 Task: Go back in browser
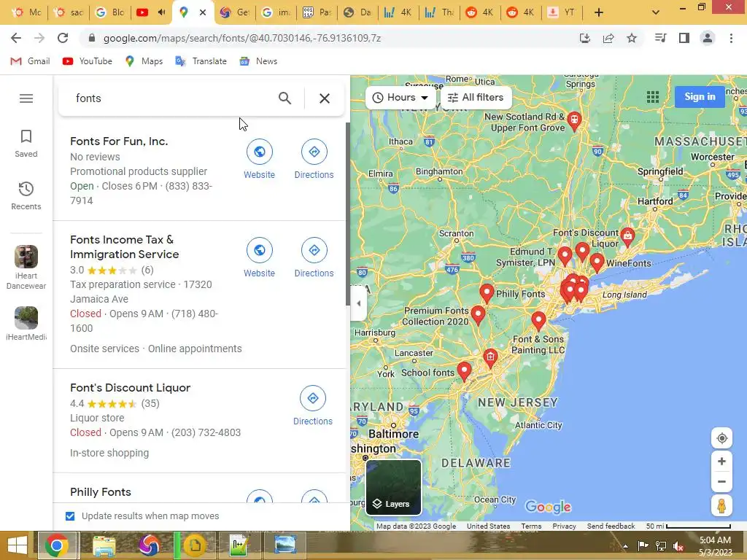pyautogui.click(x=16, y=38)
